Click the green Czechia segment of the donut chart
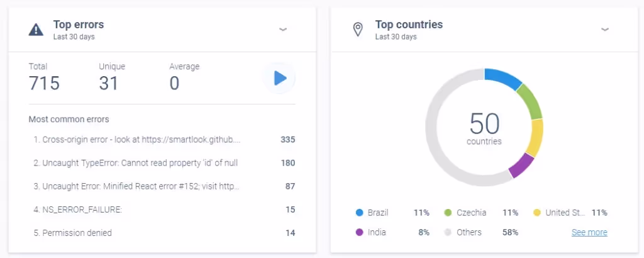This screenshot has width=644, height=258. pos(531,101)
